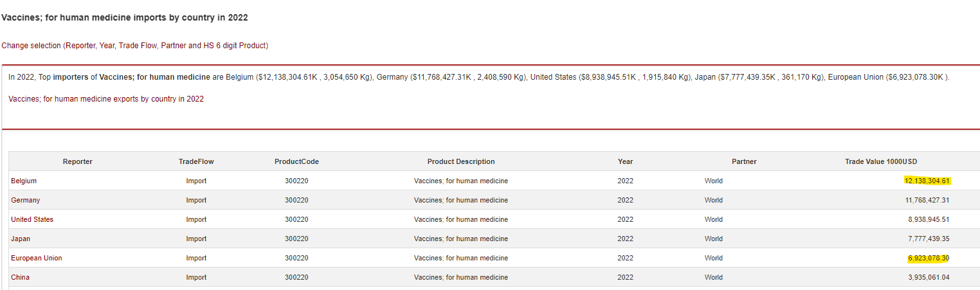This screenshot has width=980, height=290.
Task: Open the European Union reporter link
Action: tap(37, 258)
